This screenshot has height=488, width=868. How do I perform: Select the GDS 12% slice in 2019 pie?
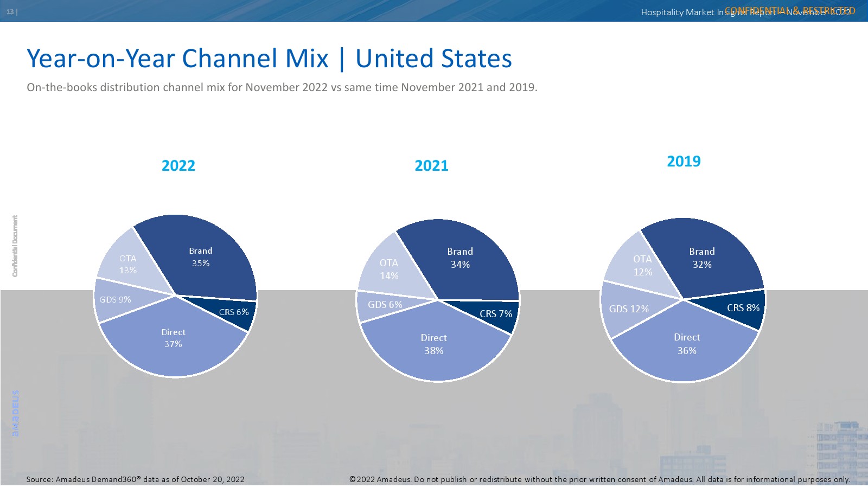tap(629, 309)
